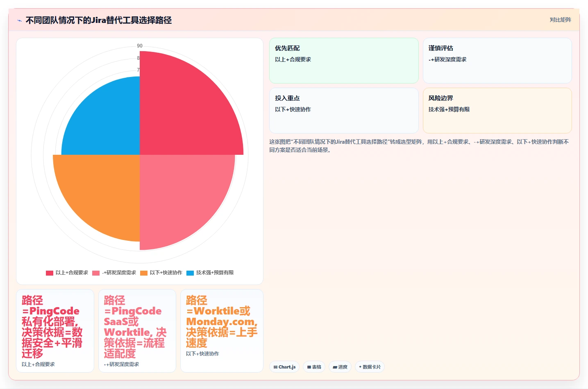Toggle the 以下+快速协作 legend label
588x389 pixels.
[x=166, y=273]
